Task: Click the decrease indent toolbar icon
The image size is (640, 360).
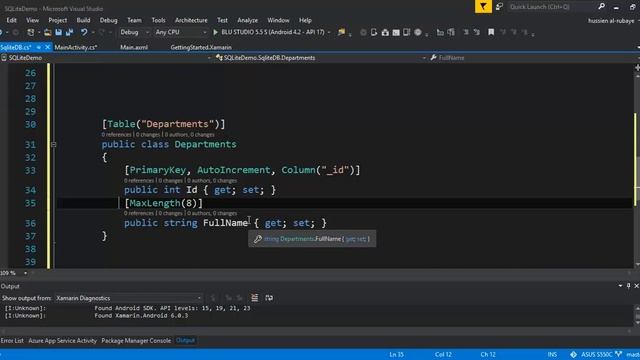Action: pos(440,32)
